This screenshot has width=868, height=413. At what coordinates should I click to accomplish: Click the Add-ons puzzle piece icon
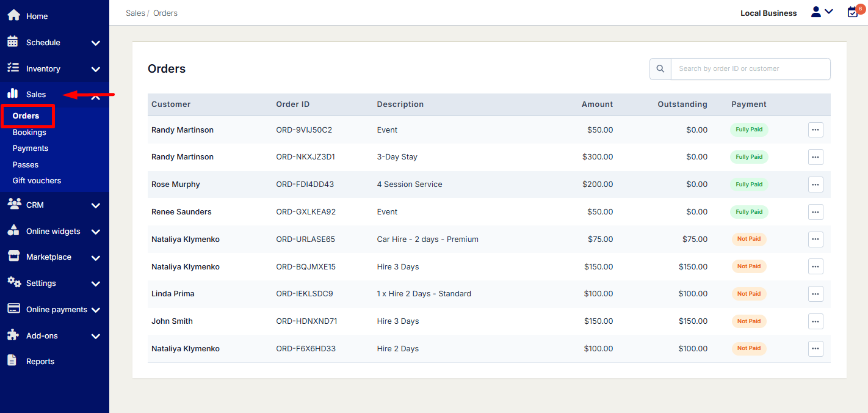pos(13,335)
